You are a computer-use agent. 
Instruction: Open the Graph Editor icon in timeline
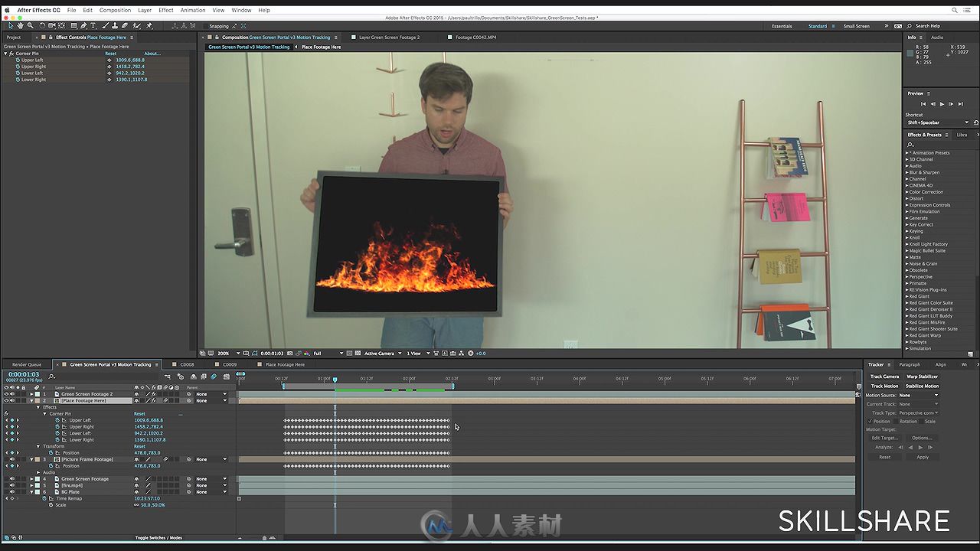[227, 377]
